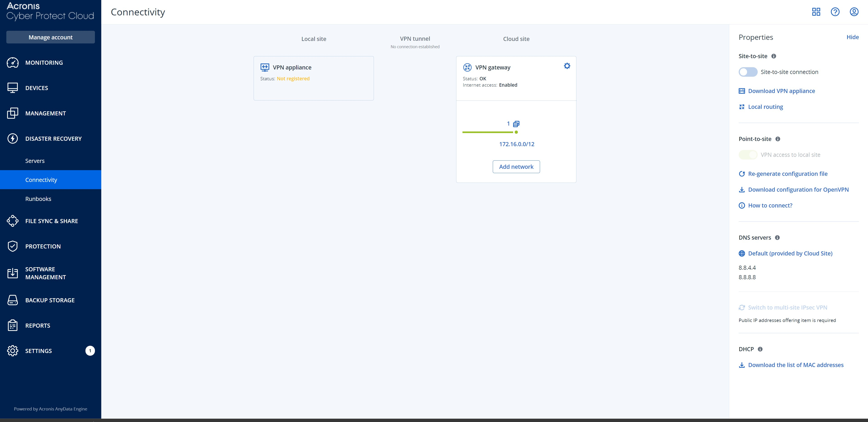Click the Add network button

click(516, 167)
